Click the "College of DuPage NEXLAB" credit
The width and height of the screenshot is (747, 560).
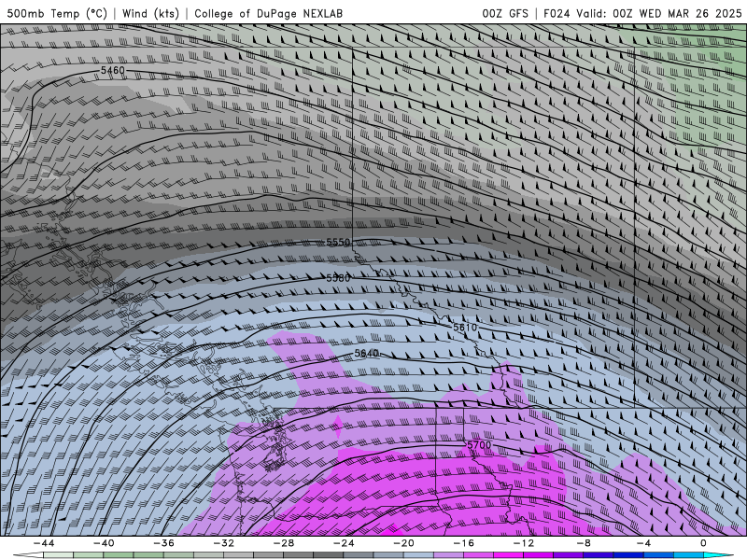[x=268, y=14]
